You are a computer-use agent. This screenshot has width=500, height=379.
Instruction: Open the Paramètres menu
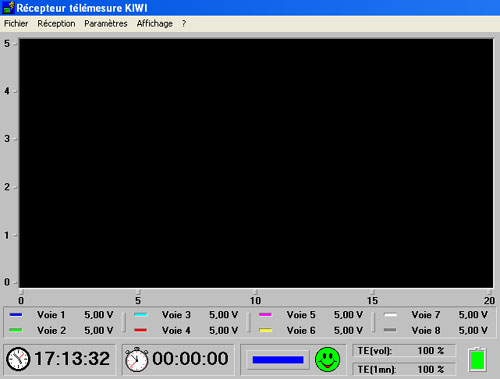coord(106,24)
